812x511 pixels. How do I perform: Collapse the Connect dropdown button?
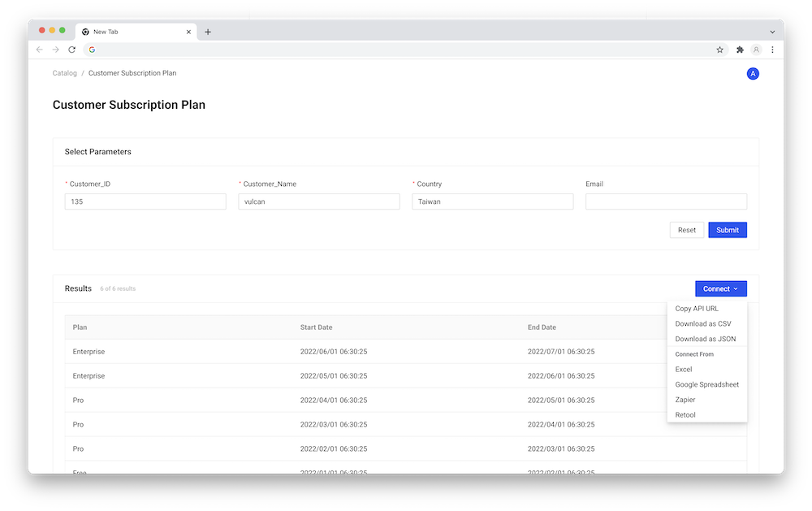720,288
